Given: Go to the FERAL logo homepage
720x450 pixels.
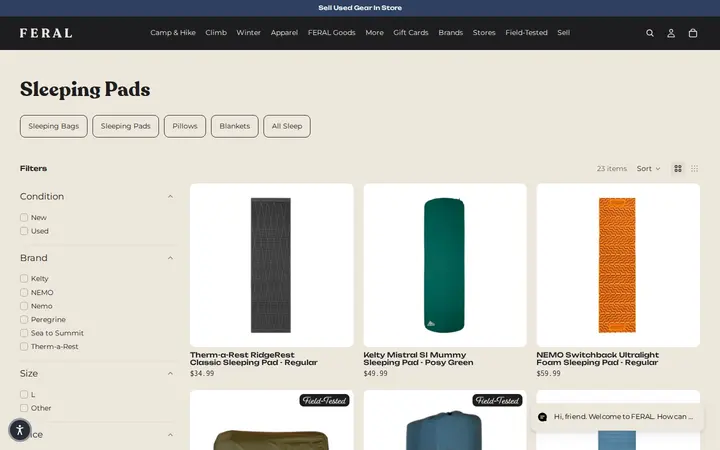Looking at the screenshot, I should tap(46, 33).
